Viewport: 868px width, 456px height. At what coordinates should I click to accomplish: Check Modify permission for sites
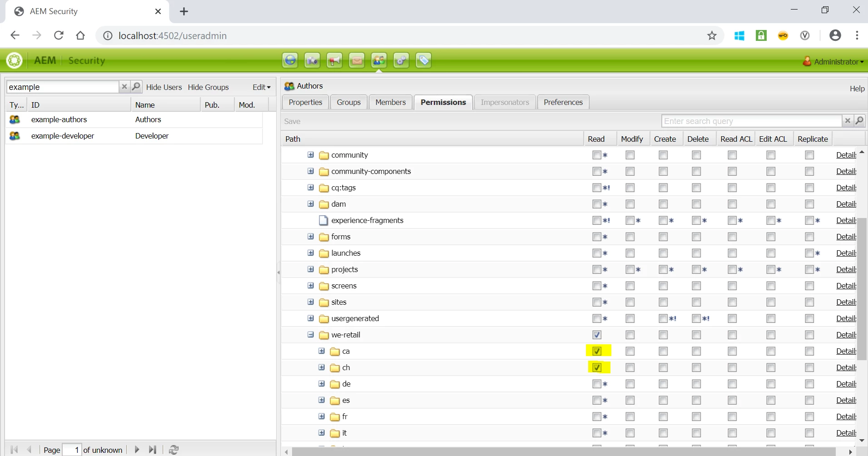pyautogui.click(x=630, y=302)
